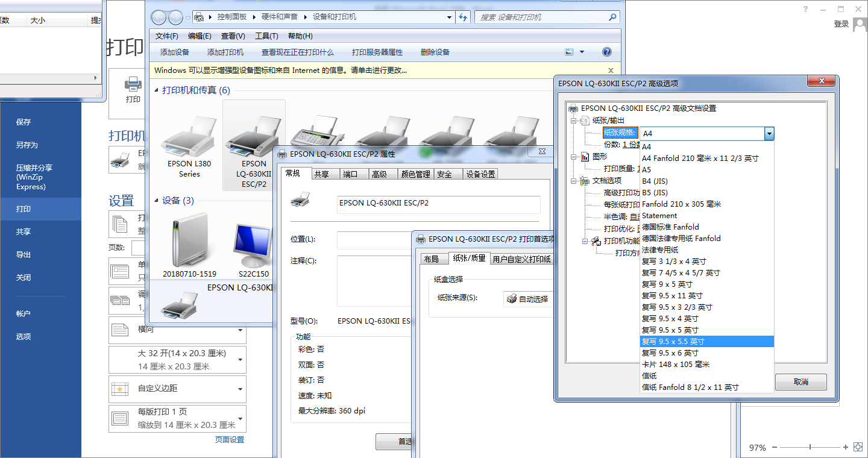Collapse the 纸张/输出 tree node
868x458 pixels.
(x=574, y=121)
